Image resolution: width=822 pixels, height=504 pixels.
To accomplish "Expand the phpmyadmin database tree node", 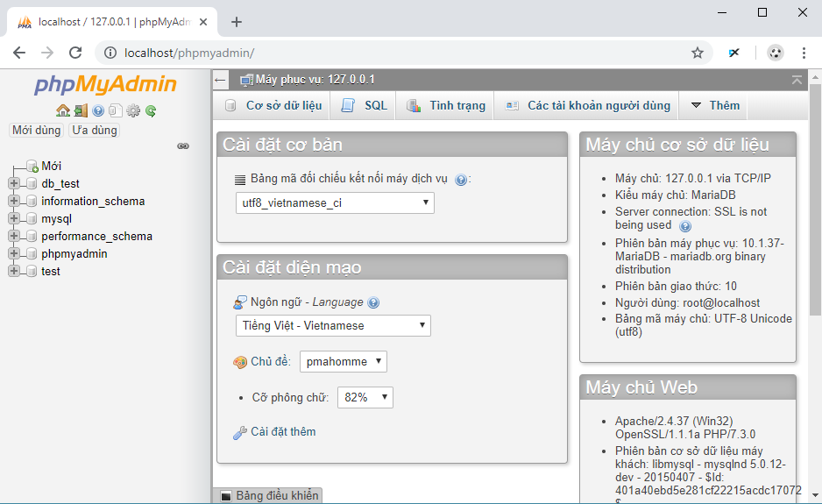I will [x=14, y=253].
